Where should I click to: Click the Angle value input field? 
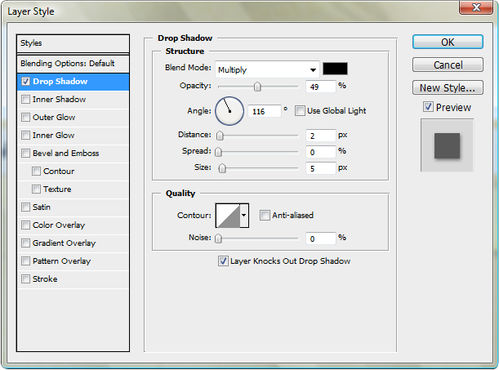pyautogui.click(x=265, y=111)
